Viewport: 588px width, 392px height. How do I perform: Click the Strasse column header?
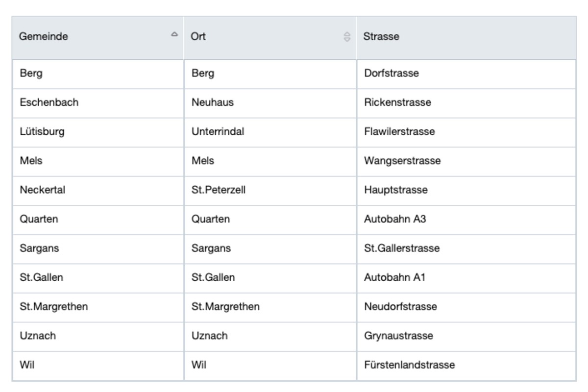[381, 37]
